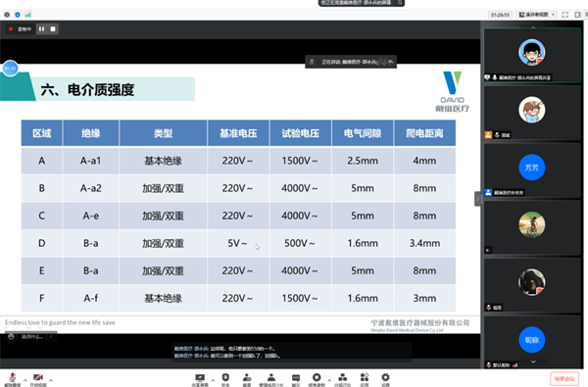Select the 芳芳 participant thumbnail
The height and width of the screenshot is (387, 588).
point(532,169)
